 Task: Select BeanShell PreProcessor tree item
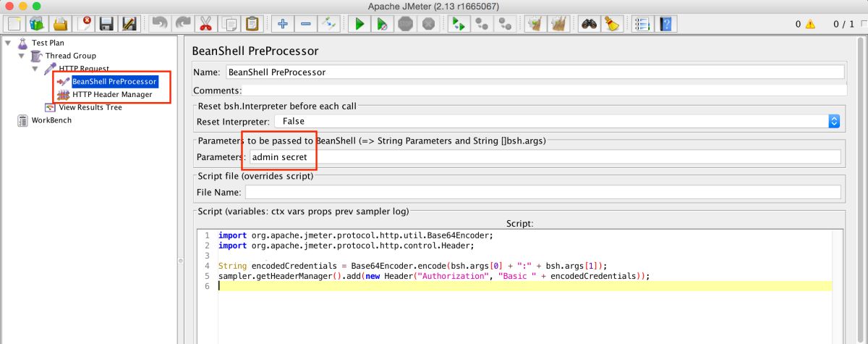tap(114, 82)
